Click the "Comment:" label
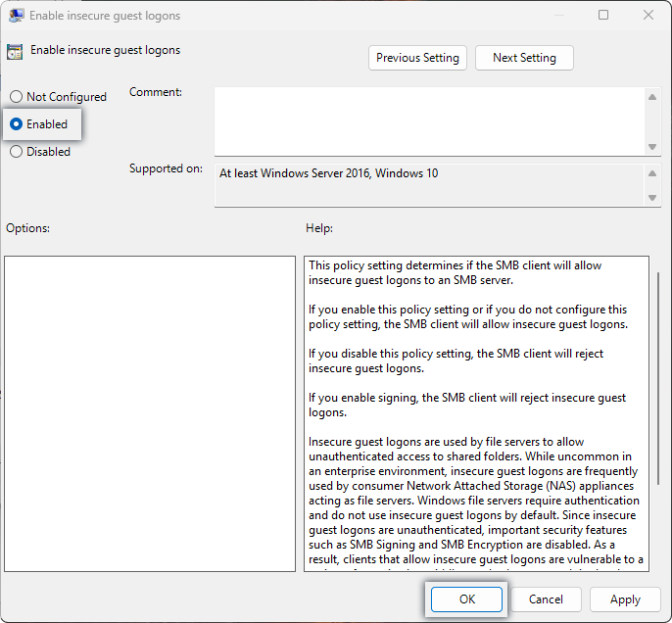The height and width of the screenshot is (623, 672). coord(156,92)
